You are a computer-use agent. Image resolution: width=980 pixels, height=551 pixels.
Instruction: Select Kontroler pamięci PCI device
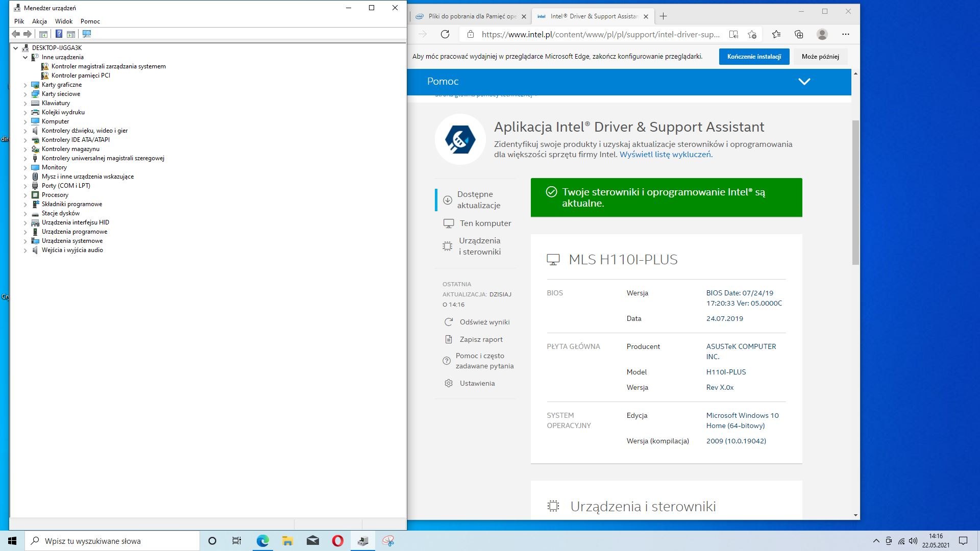pyautogui.click(x=81, y=76)
